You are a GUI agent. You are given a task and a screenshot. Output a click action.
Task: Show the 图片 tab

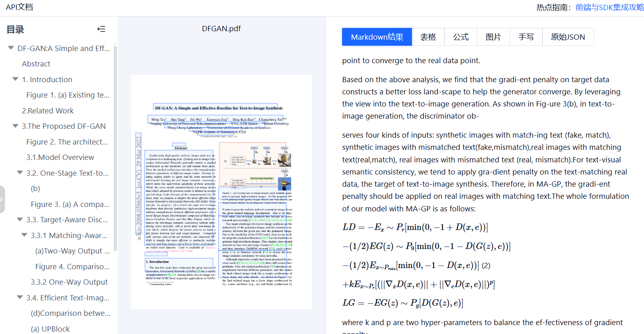click(493, 37)
